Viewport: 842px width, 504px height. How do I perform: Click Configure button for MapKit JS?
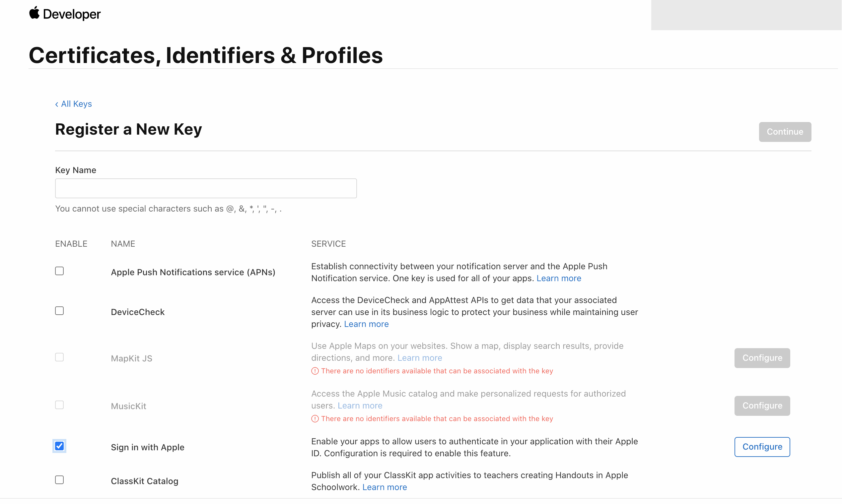762,358
